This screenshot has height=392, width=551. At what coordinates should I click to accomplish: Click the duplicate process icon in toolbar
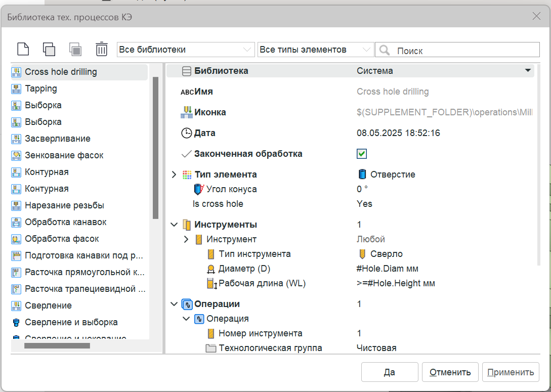49,49
